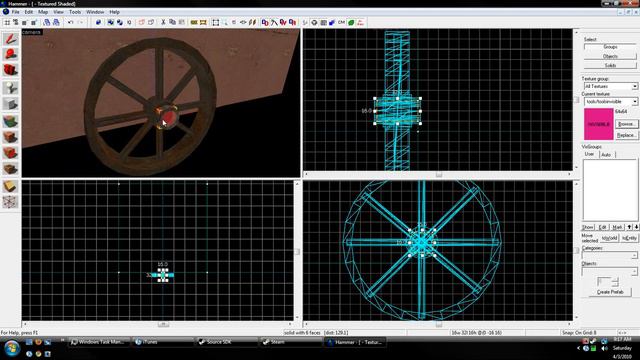640x360 pixels.
Task: Open the Tools menu
Action: tap(75, 12)
